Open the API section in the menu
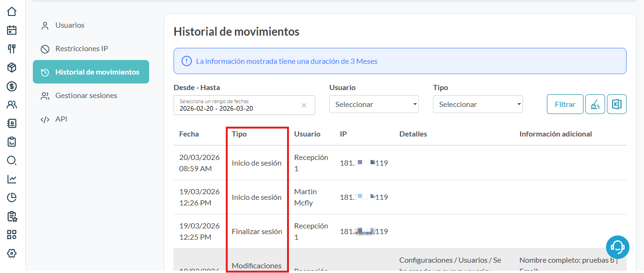Screen dimensions: 644x273 [x=61, y=119]
